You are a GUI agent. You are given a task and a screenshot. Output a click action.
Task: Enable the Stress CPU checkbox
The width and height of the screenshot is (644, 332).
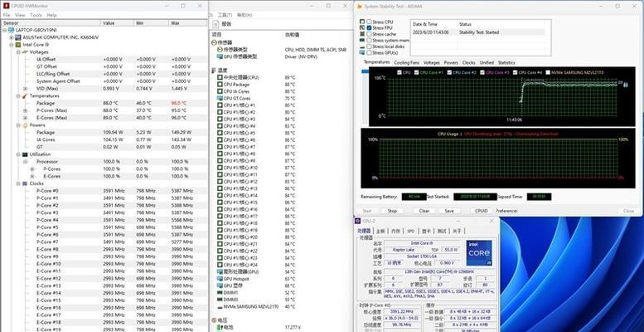(369, 22)
